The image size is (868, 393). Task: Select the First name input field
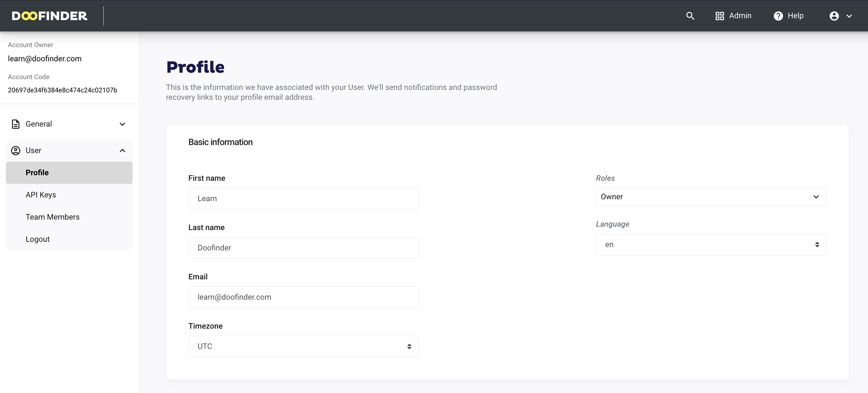[x=303, y=198]
